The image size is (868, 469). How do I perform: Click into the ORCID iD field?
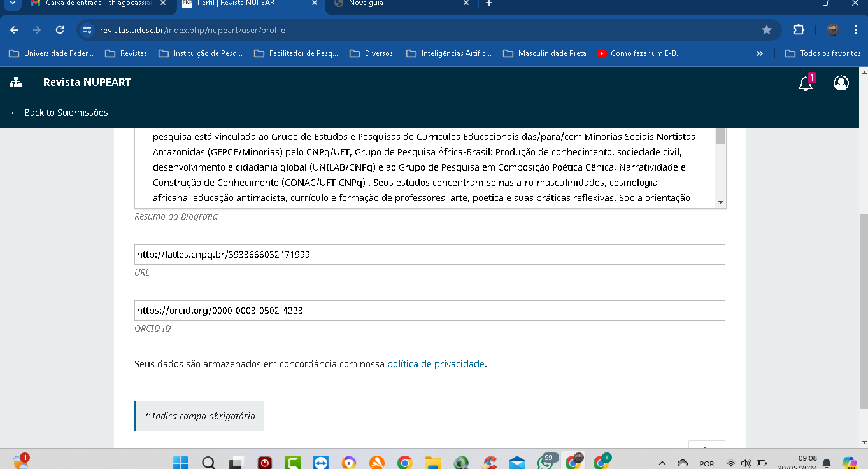pos(429,311)
